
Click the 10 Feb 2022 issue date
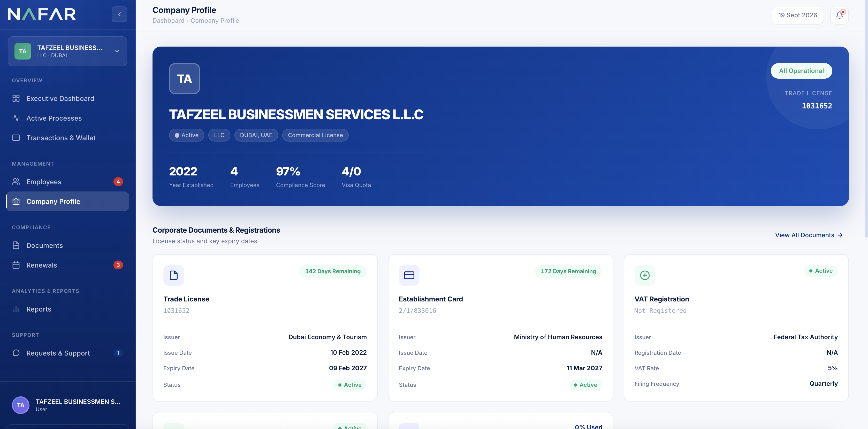(348, 352)
